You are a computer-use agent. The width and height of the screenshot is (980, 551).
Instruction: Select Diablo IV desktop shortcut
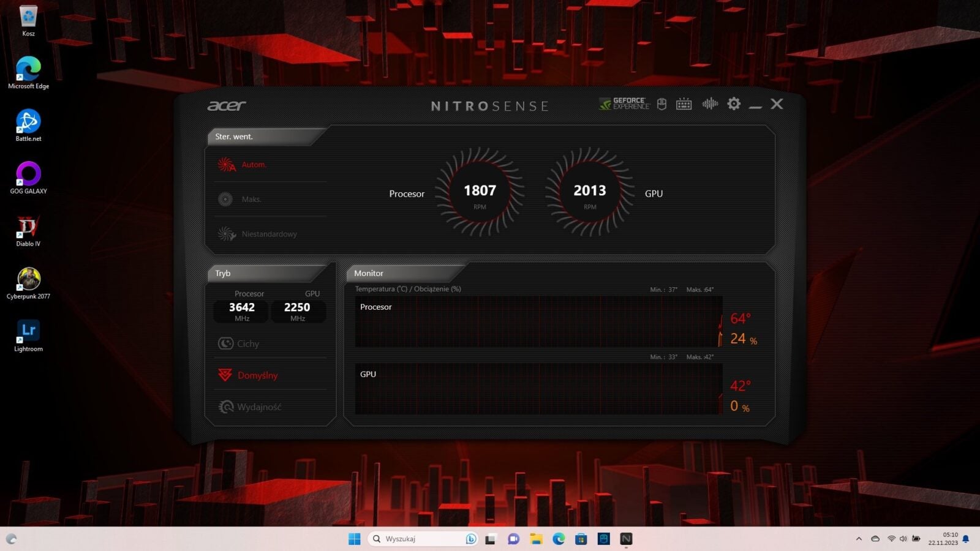coord(28,231)
